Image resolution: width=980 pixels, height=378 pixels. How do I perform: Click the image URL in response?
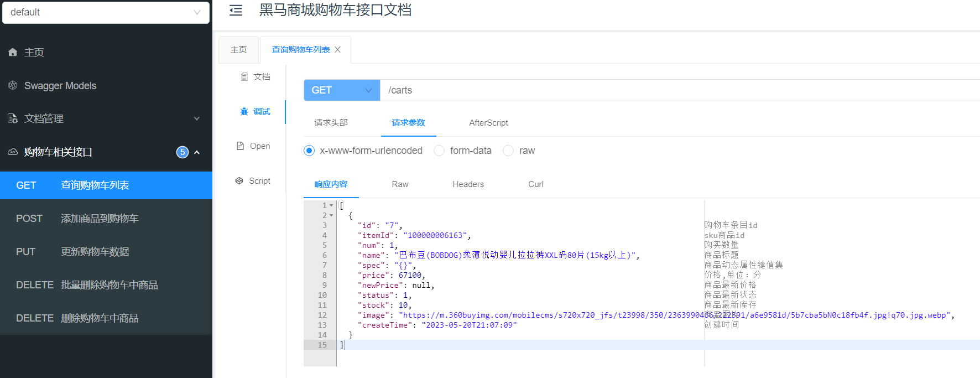click(x=674, y=315)
